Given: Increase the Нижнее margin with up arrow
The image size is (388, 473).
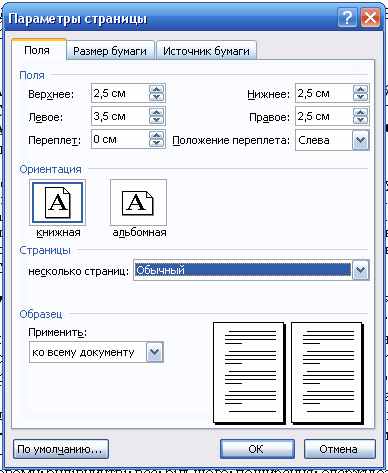Looking at the screenshot, I should pos(360,89).
